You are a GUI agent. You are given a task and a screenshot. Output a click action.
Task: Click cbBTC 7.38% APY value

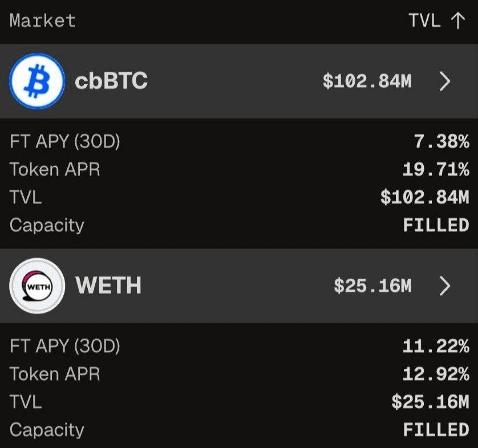point(441,142)
